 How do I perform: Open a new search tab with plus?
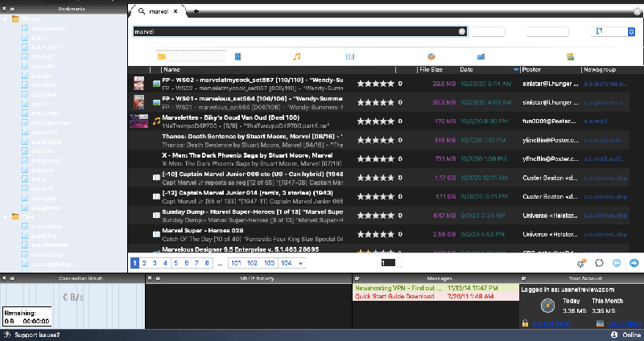coord(196,11)
